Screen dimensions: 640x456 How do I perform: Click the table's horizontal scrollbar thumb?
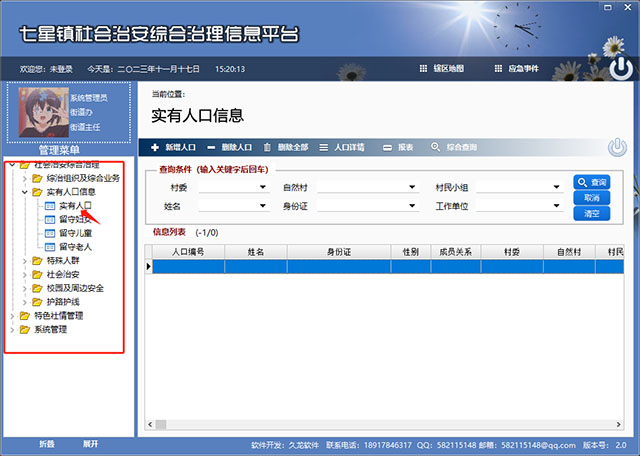tap(161, 425)
